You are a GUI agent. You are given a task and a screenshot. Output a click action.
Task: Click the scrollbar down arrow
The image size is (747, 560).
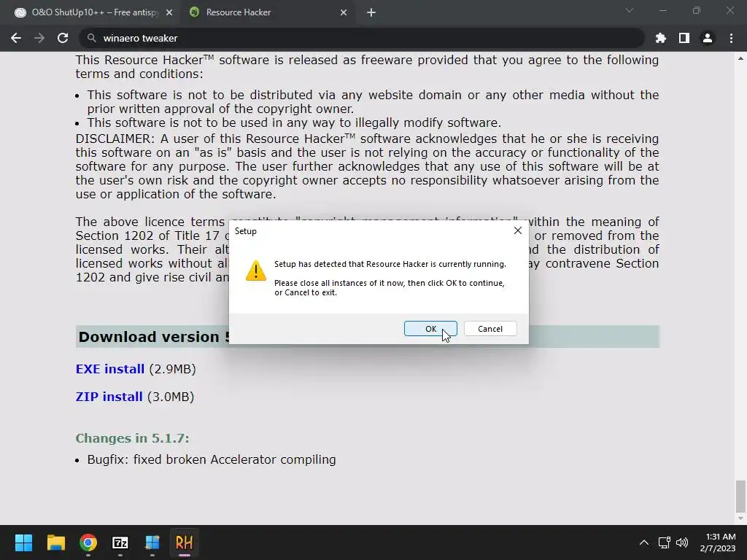(x=740, y=518)
